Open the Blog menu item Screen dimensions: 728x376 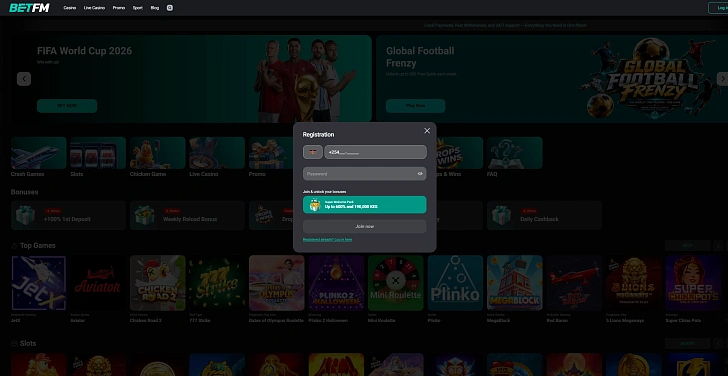click(x=155, y=8)
